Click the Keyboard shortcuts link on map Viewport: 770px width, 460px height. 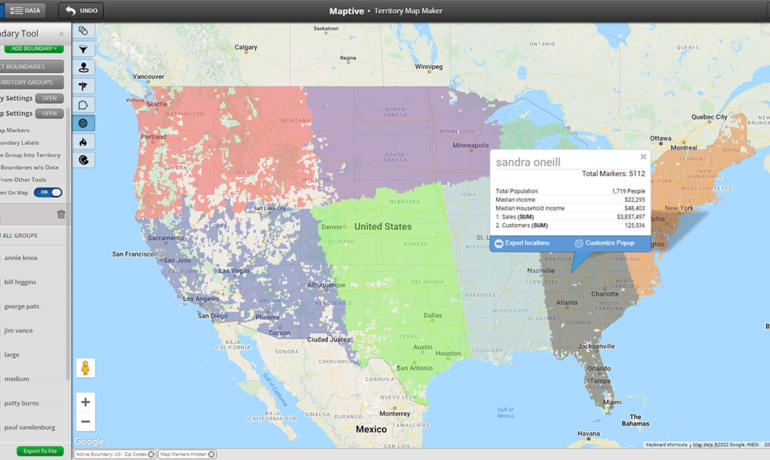666,444
